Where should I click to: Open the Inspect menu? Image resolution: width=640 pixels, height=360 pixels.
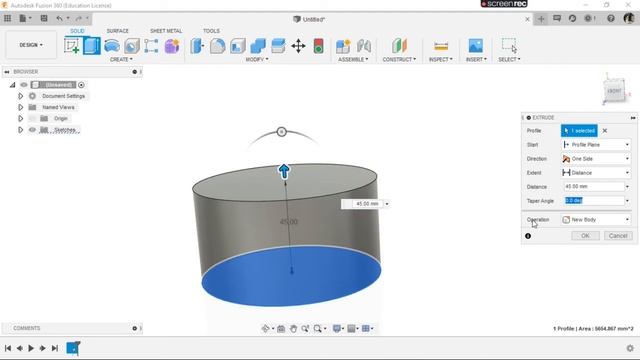coord(441,60)
